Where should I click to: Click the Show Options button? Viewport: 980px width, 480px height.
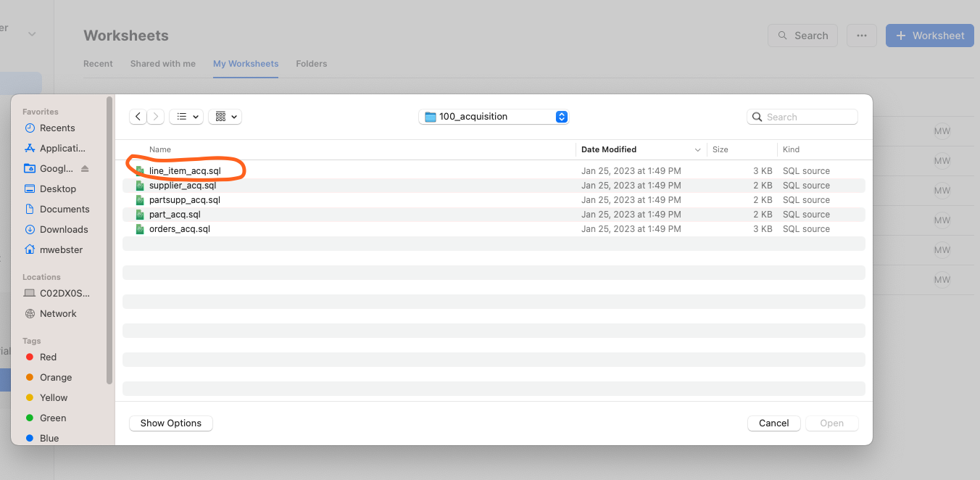171,423
